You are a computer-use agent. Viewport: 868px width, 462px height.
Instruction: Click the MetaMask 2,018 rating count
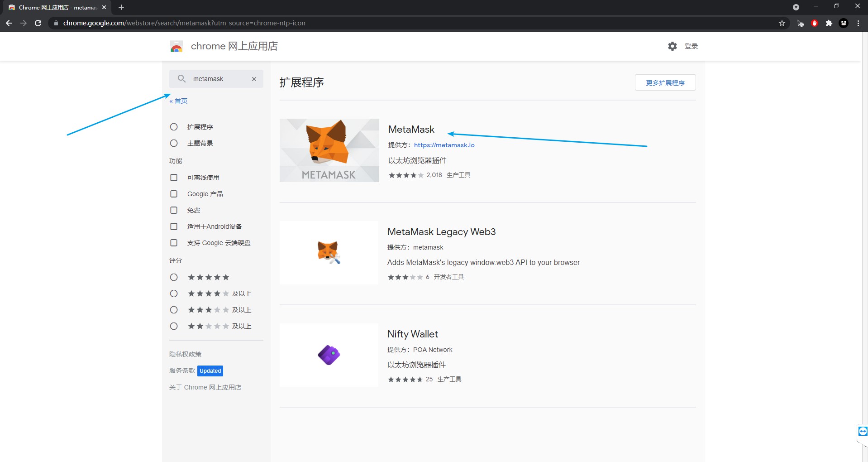click(x=434, y=175)
